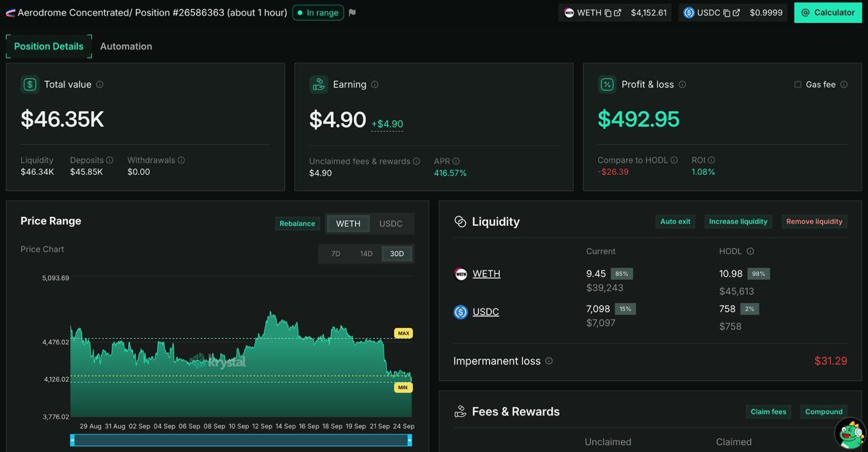
Task: Open the Calculator
Action: [827, 12]
